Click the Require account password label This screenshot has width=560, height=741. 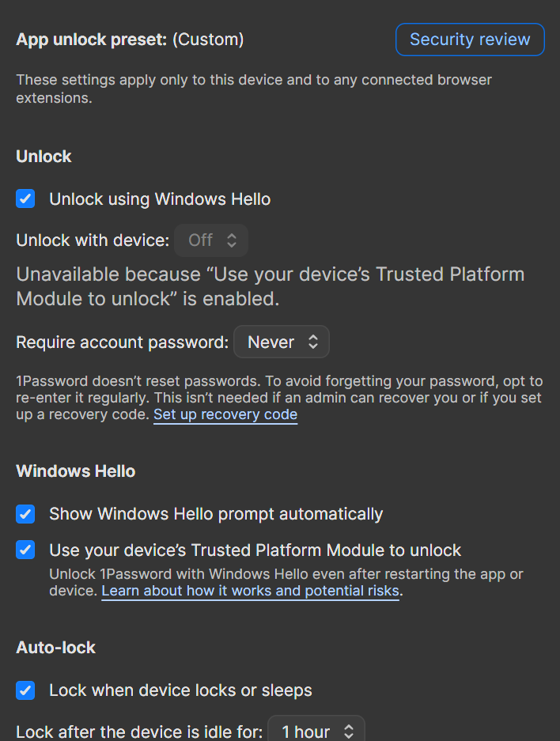click(123, 342)
